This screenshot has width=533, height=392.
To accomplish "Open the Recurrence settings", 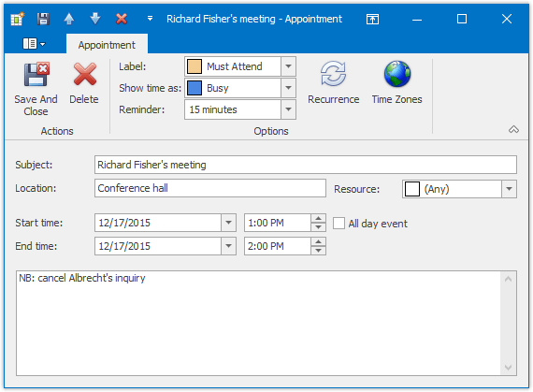I will pyautogui.click(x=334, y=82).
